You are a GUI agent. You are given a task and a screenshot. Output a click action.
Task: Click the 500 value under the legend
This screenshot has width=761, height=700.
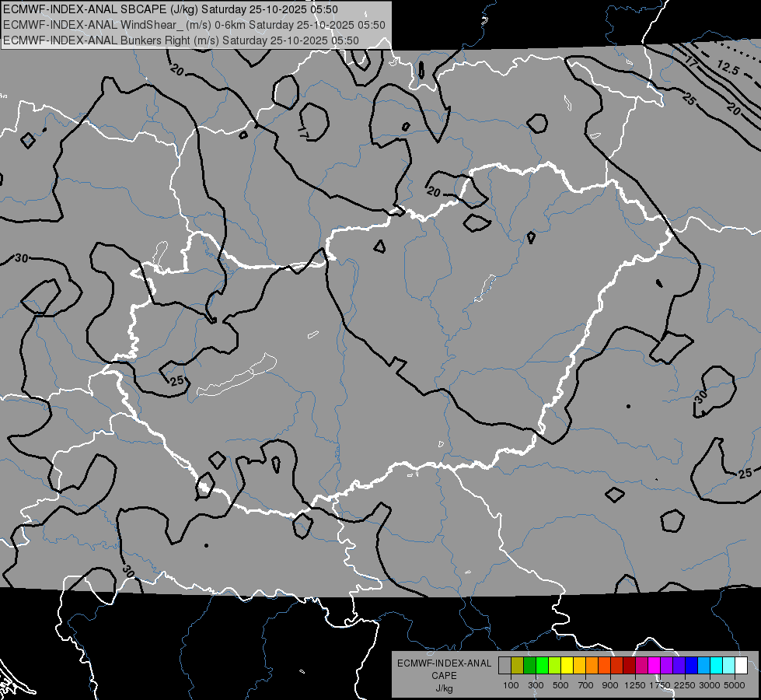[560, 685]
